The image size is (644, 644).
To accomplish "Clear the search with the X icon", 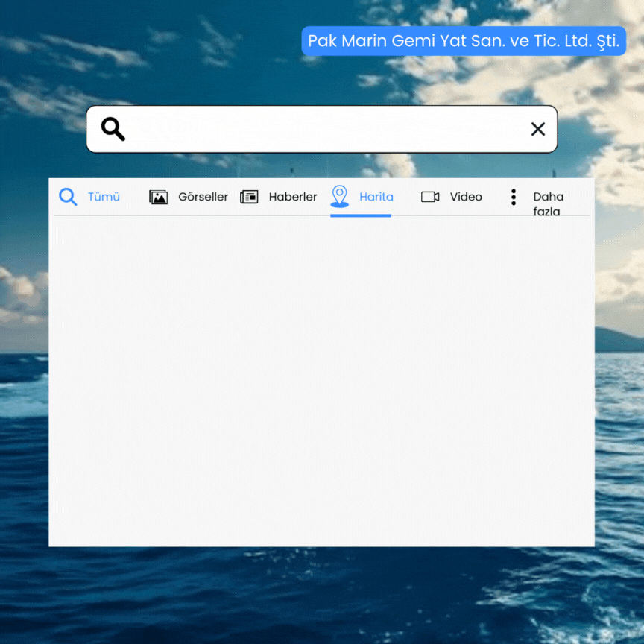I will coord(538,129).
